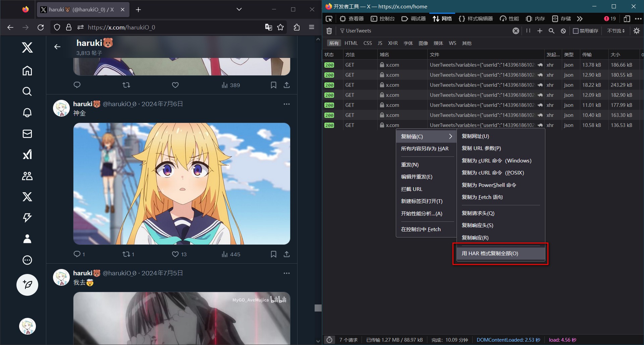Open notifications bell in X sidebar
The image size is (644, 345).
click(x=27, y=113)
